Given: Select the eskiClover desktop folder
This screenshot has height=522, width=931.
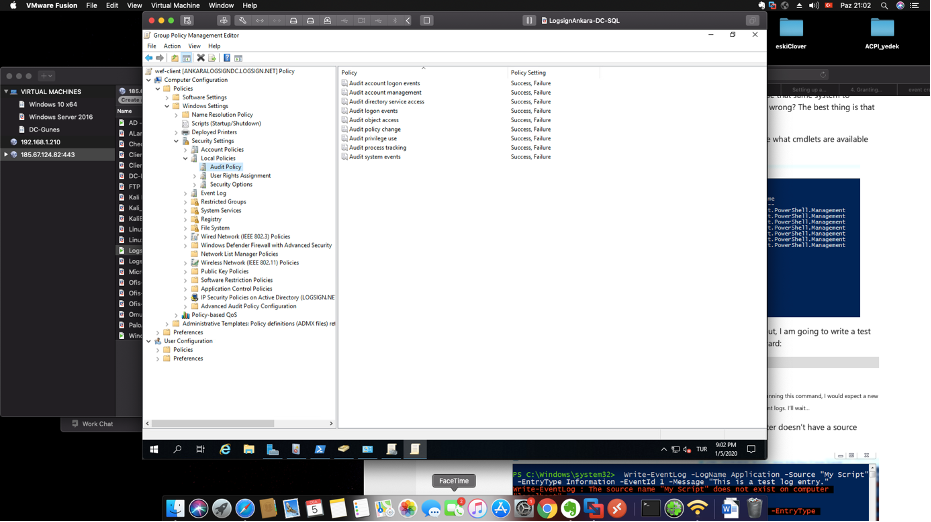Looking at the screenshot, I should (x=791, y=33).
